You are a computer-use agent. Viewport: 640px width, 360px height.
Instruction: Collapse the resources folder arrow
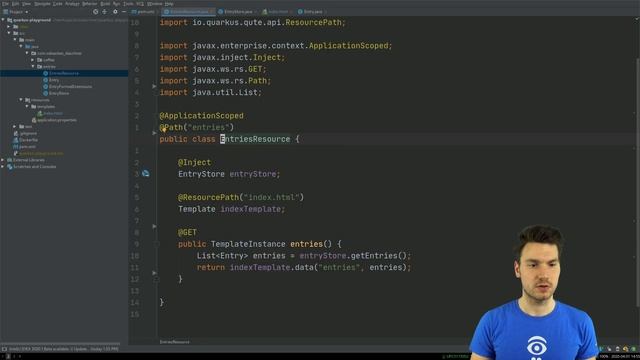pos(21,100)
